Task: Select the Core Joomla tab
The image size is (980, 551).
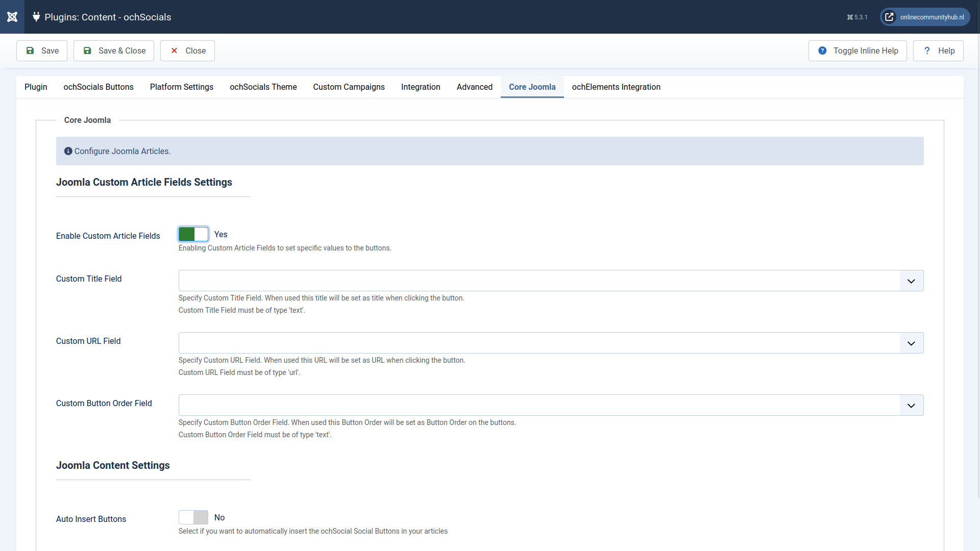Action: (532, 87)
